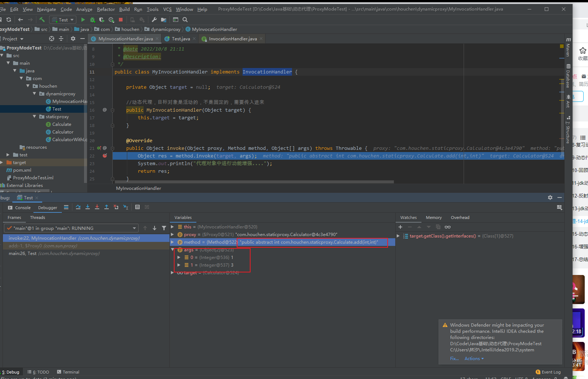
Task: Expand the proxy variable node
Action: click(x=172, y=235)
